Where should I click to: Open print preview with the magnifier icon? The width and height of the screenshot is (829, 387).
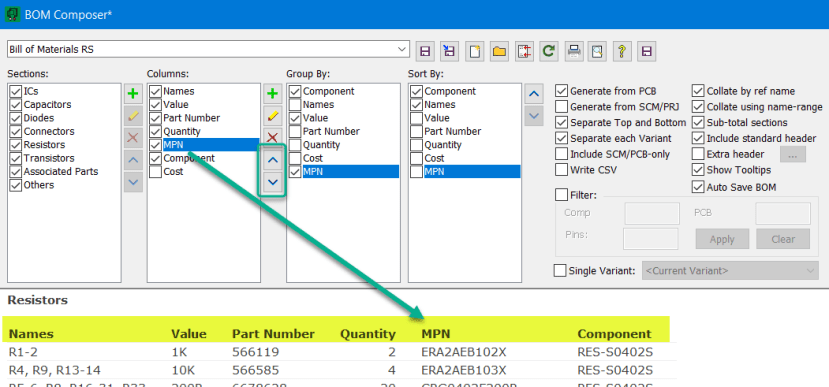[597, 51]
